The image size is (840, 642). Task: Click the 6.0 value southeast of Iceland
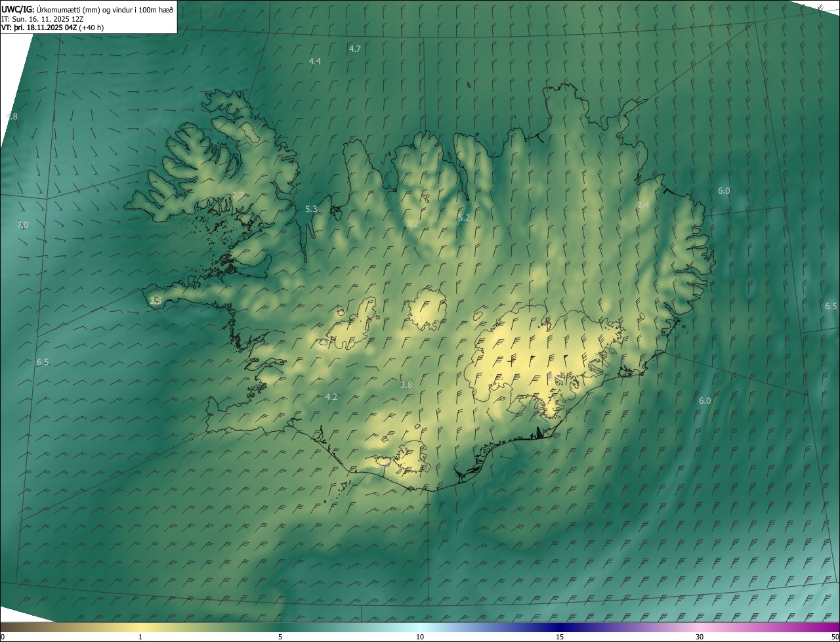[x=705, y=401]
